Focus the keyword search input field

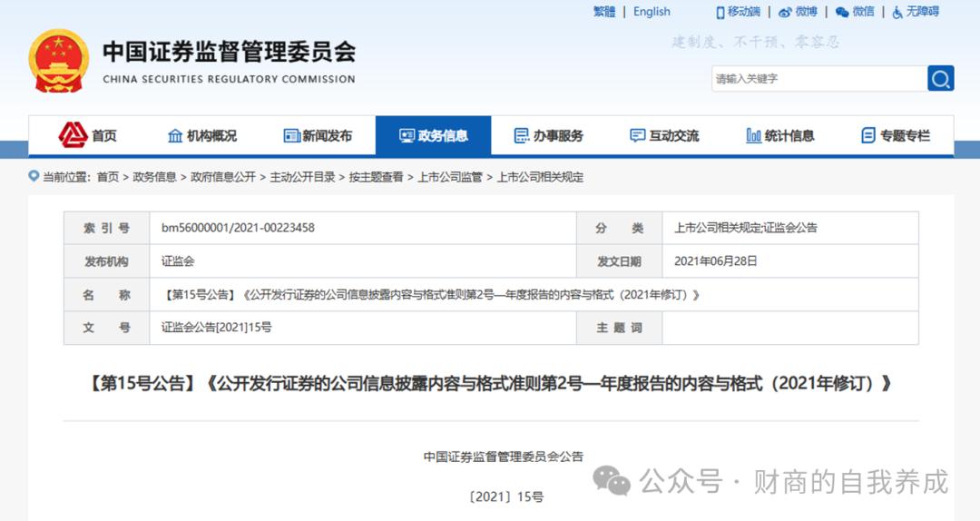tap(819, 78)
